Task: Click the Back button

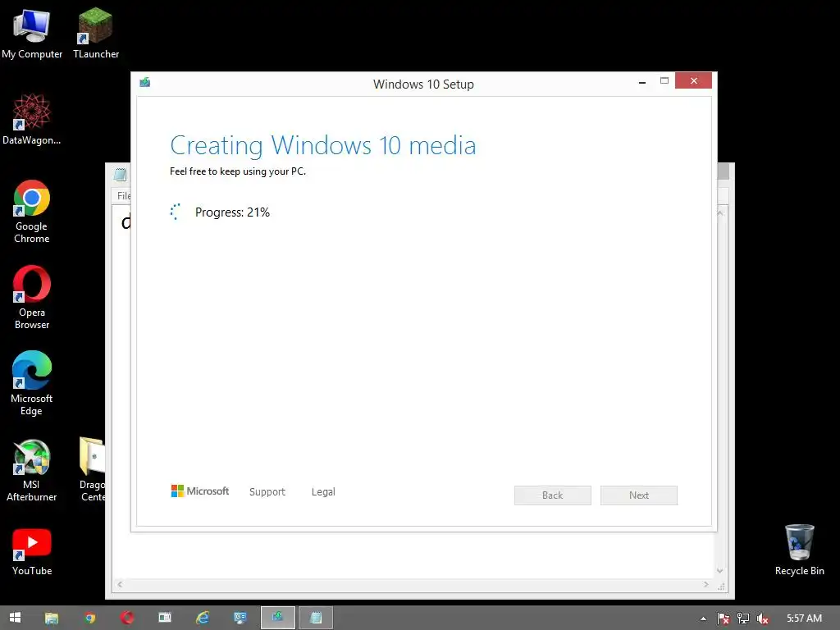Action: [552, 495]
